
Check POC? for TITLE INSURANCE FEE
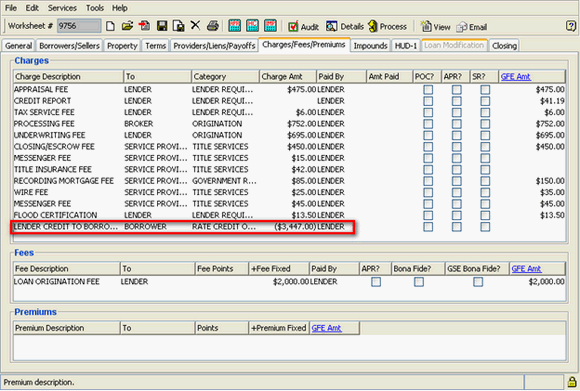428,170
